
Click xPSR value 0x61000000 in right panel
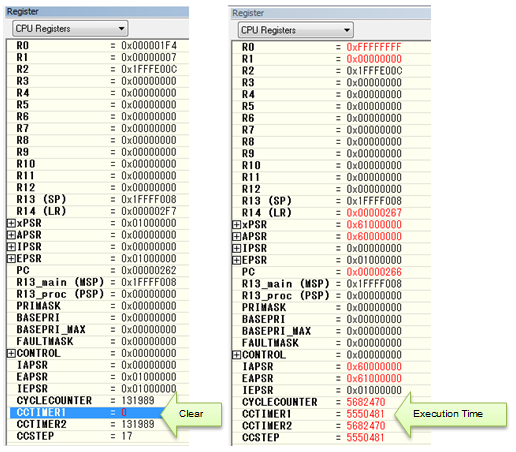coord(374,225)
